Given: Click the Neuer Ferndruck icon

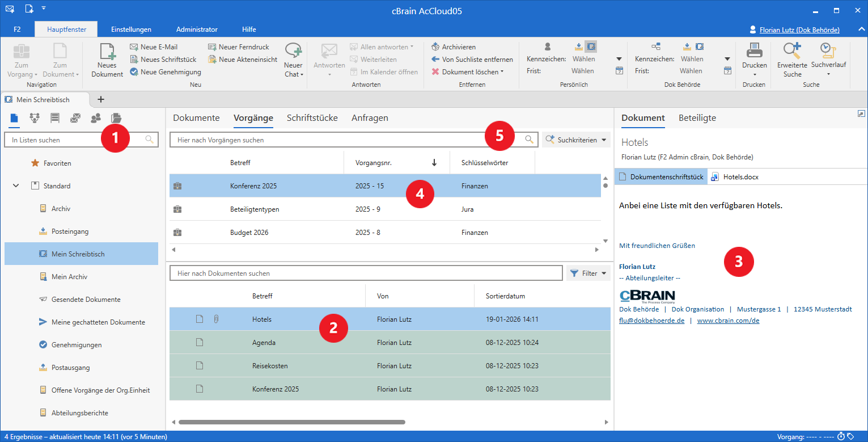Looking at the screenshot, I should [x=212, y=47].
